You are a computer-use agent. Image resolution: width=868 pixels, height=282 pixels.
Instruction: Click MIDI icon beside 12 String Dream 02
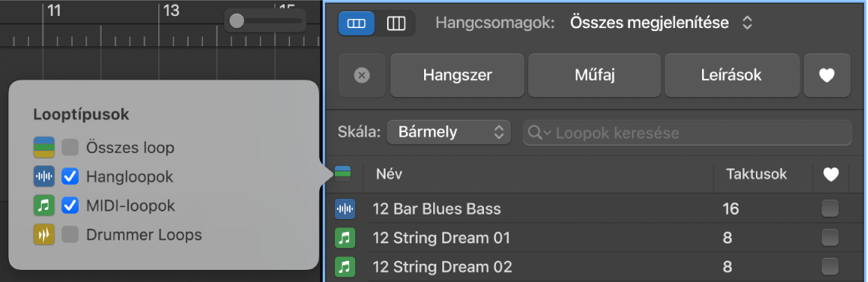point(345,267)
